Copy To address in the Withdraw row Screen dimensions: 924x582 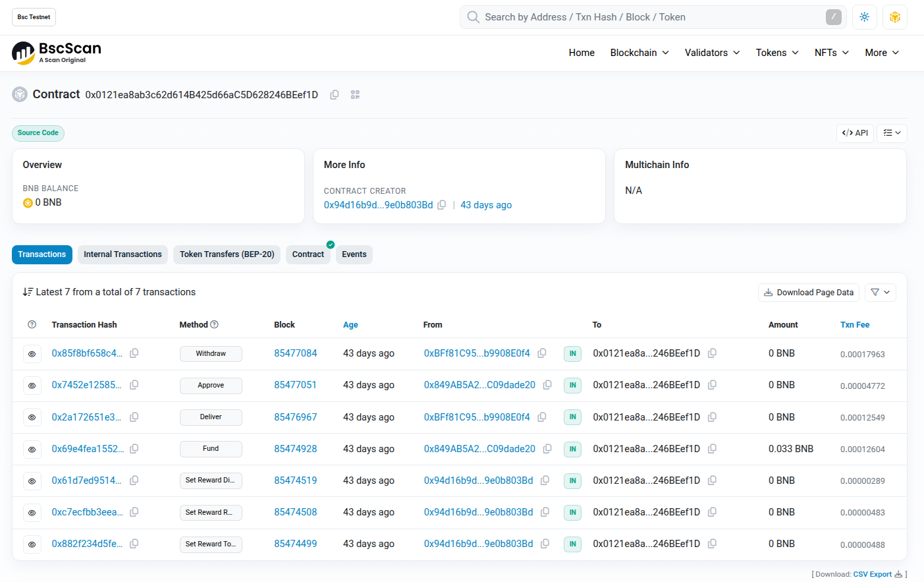pyautogui.click(x=713, y=353)
